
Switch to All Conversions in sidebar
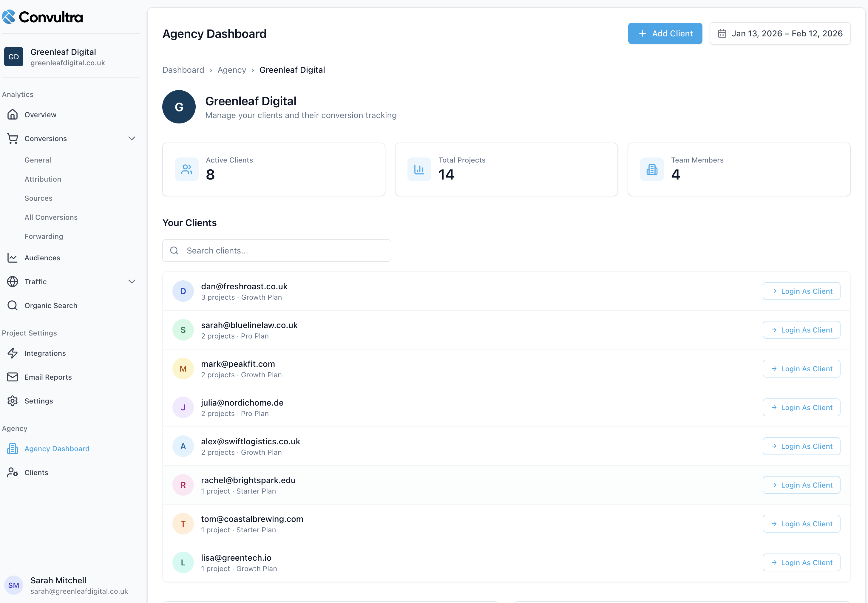(x=51, y=217)
